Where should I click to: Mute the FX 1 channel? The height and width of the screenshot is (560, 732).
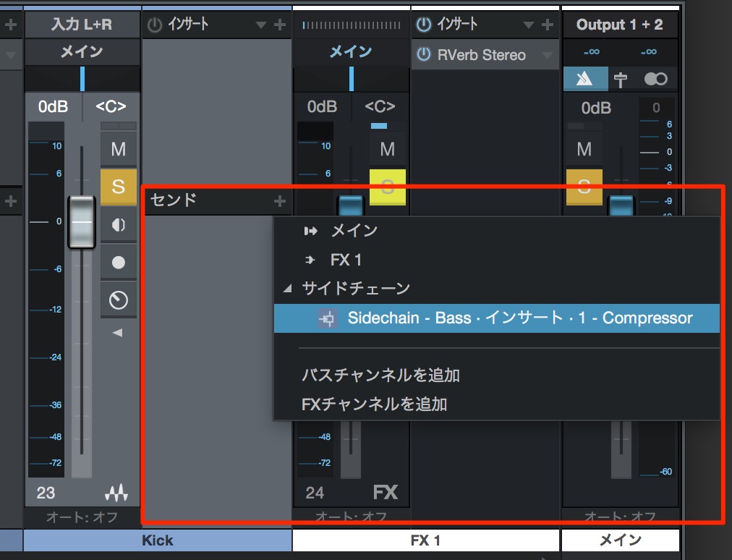388,149
